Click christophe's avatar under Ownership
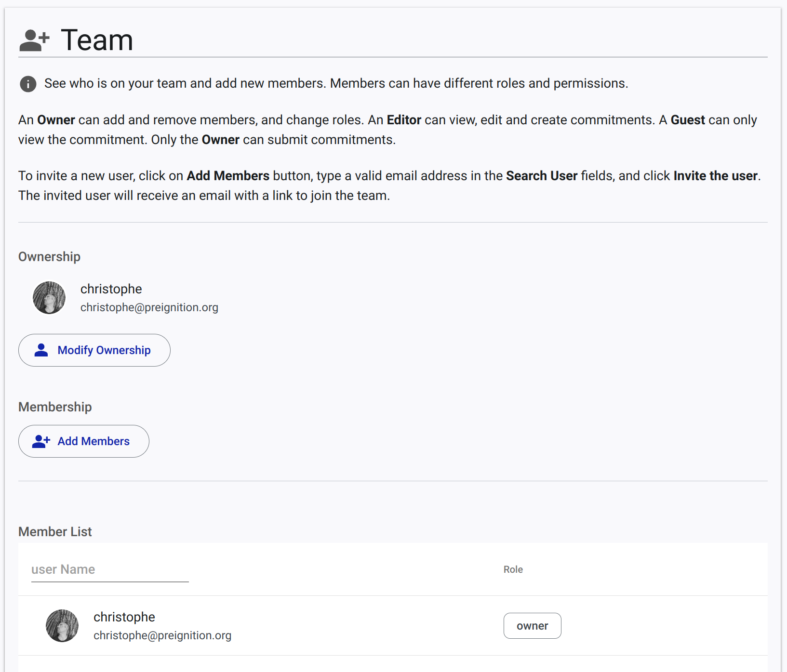The height and width of the screenshot is (672, 787). click(49, 298)
